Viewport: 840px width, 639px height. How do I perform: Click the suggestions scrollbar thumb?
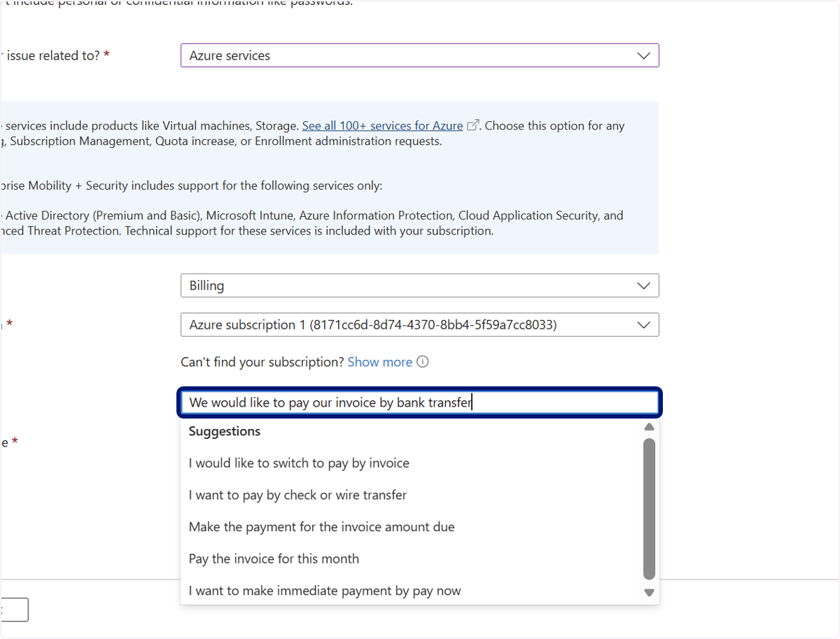click(x=649, y=509)
